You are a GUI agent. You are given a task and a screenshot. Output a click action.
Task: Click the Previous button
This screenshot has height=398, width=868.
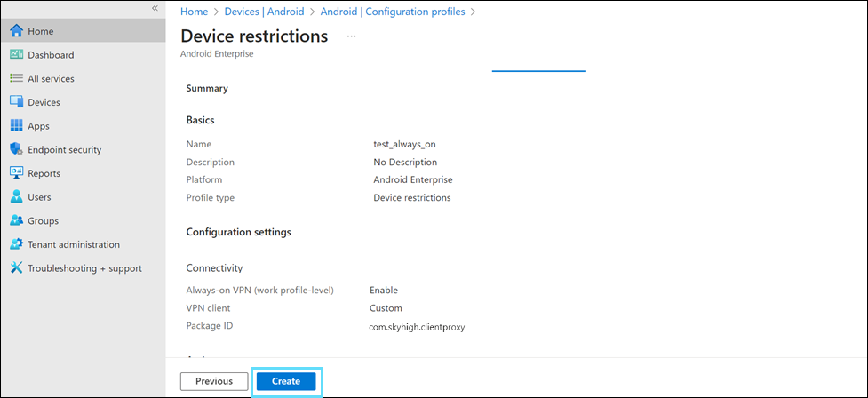214,381
